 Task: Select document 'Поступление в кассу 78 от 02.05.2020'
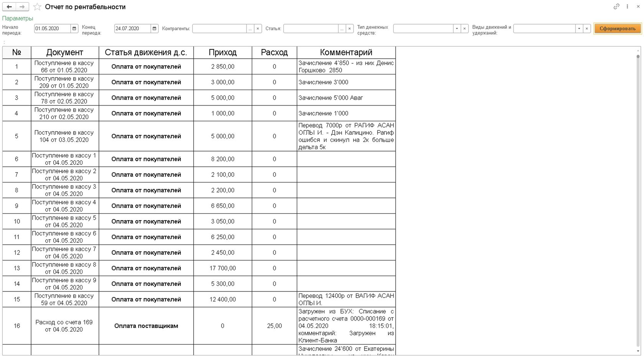coord(65,98)
